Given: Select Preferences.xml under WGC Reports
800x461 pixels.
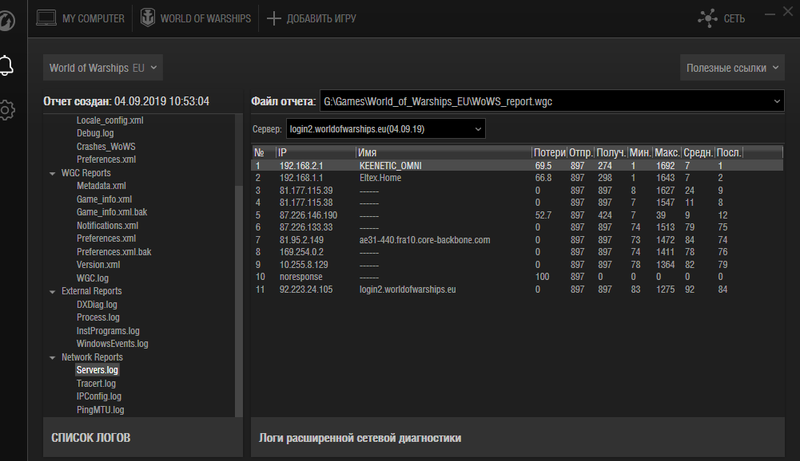Looking at the screenshot, I should [106, 238].
